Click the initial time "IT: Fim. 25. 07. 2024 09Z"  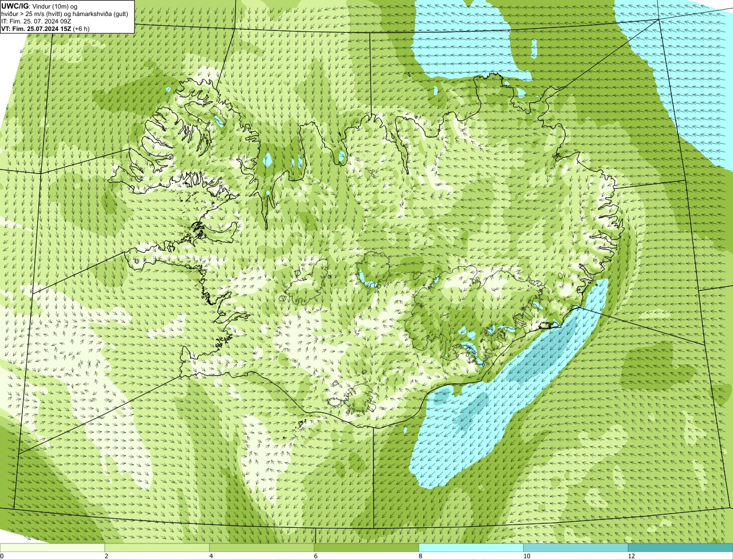tap(37, 21)
